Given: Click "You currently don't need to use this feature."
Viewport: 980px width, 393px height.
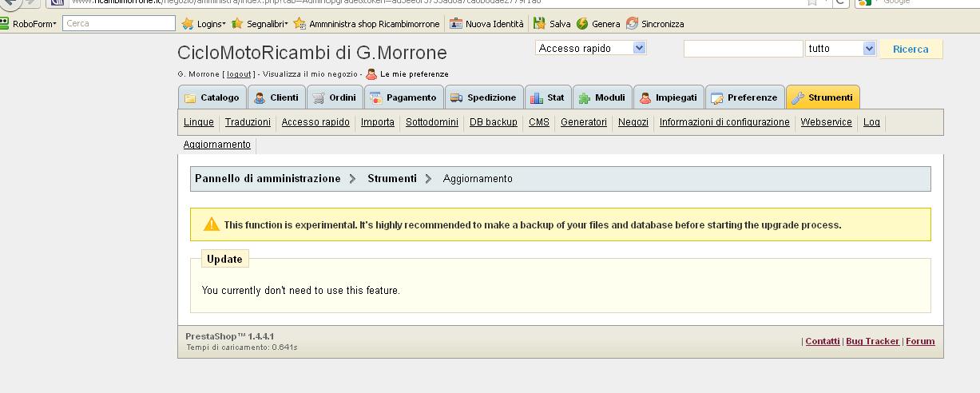Looking at the screenshot, I should [x=301, y=291].
